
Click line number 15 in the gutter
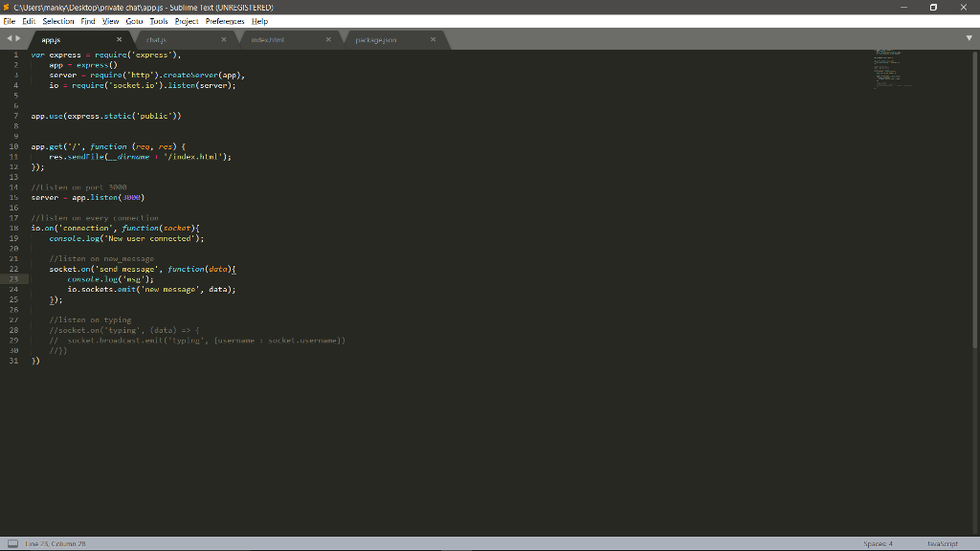tap(15, 197)
